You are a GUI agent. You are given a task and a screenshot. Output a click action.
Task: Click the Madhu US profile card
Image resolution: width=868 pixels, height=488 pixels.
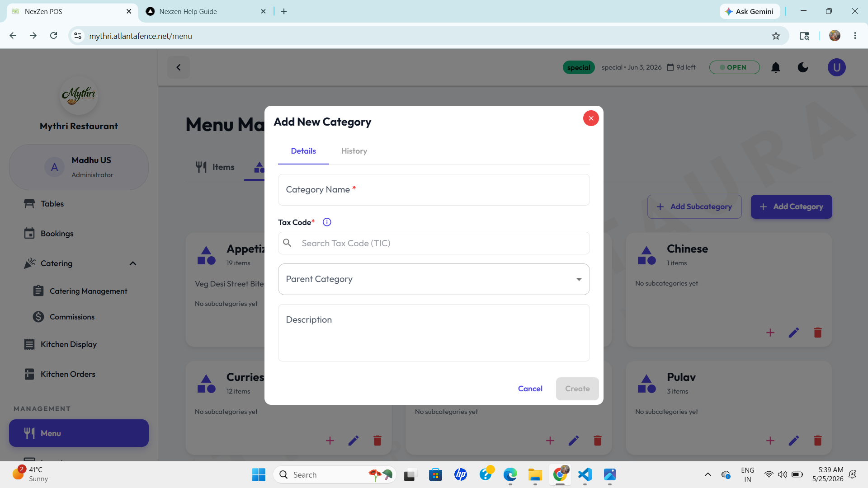coord(79,167)
